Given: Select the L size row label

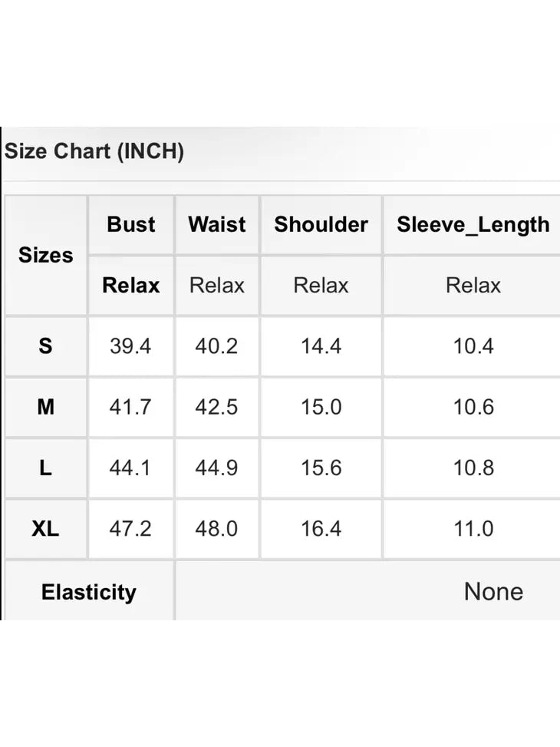Looking at the screenshot, I should (x=46, y=468).
